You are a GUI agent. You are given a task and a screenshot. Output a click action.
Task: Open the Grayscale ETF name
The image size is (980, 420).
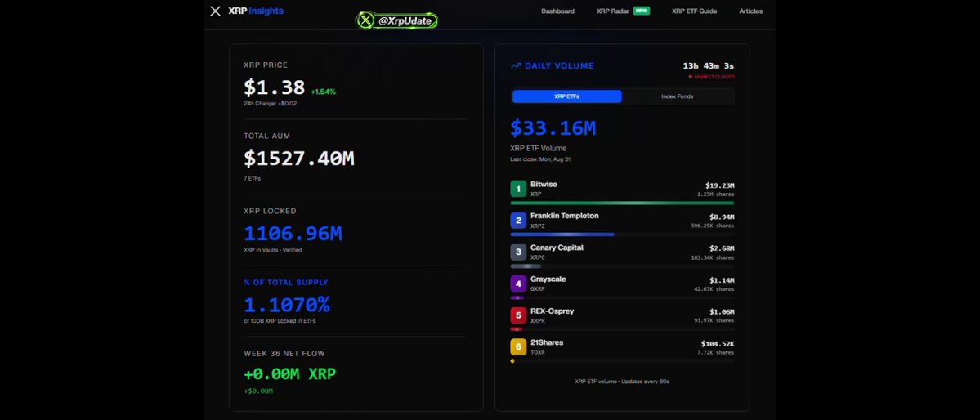(548, 279)
